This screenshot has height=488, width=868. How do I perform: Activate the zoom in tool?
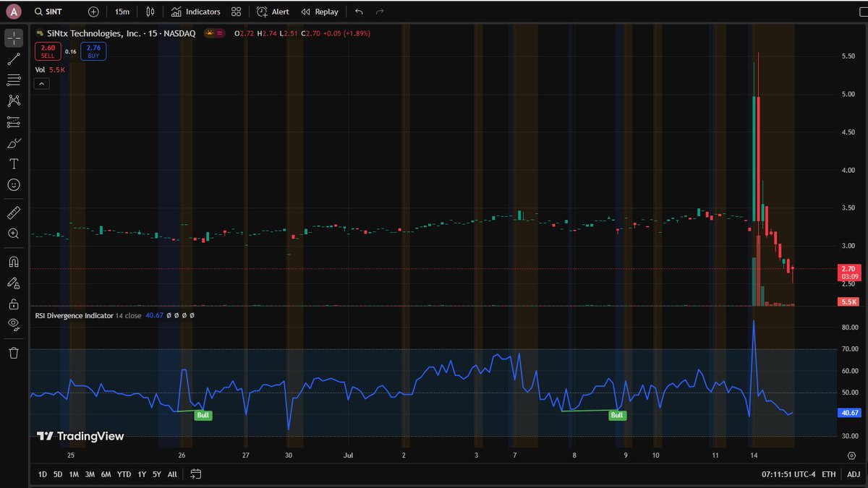click(14, 234)
